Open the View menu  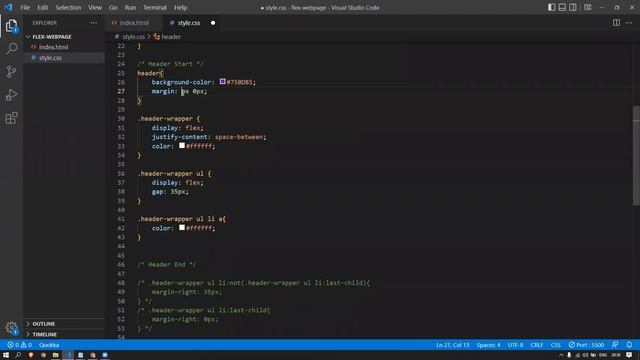pyautogui.click(x=95, y=7)
